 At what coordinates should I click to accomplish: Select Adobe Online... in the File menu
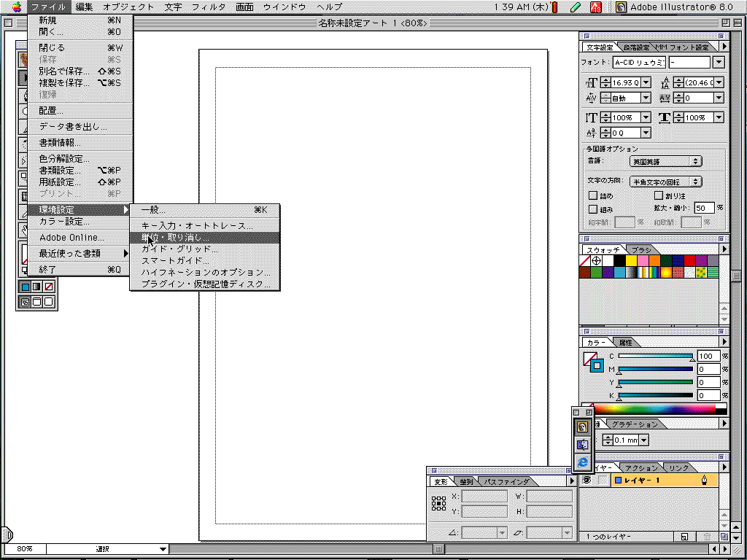pyautogui.click(x=71, y=238)
